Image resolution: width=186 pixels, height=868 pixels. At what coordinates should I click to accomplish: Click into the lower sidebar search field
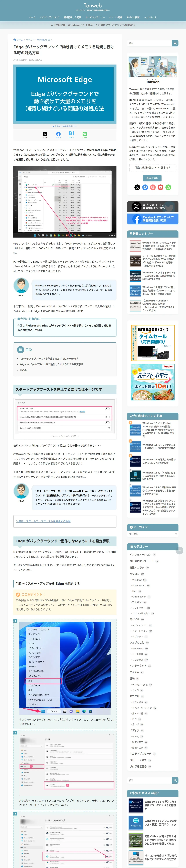pos(149,780)
